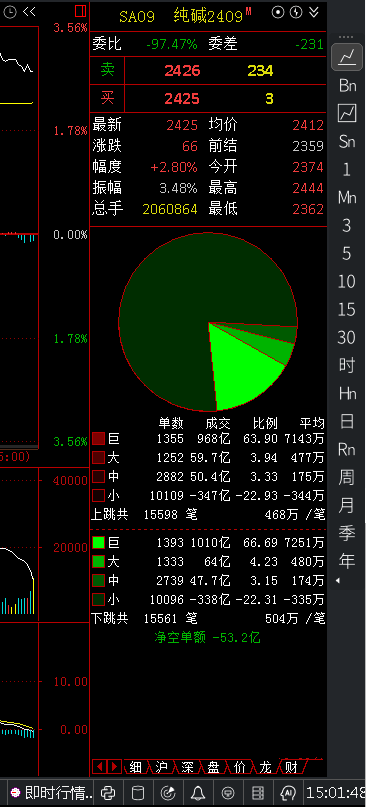Open 即时行情 in the status bar

point(51,793)
